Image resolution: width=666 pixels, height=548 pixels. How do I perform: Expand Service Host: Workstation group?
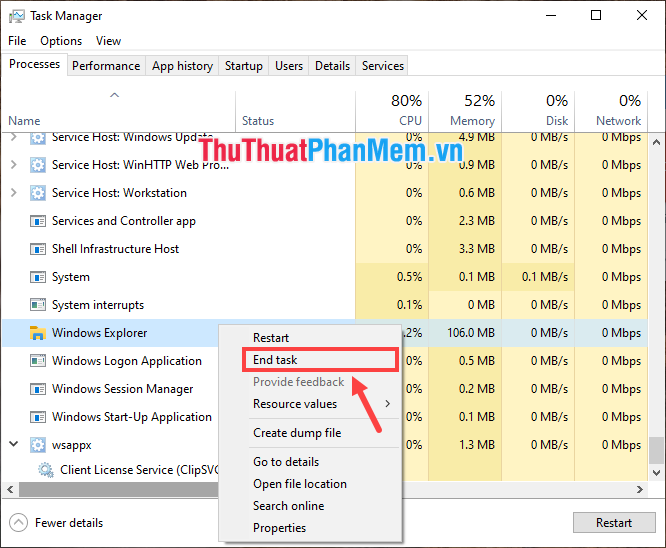(x=14, y=192)
